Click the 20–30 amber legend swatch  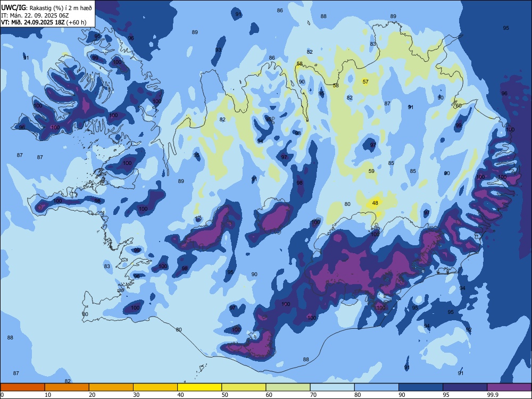111,387
